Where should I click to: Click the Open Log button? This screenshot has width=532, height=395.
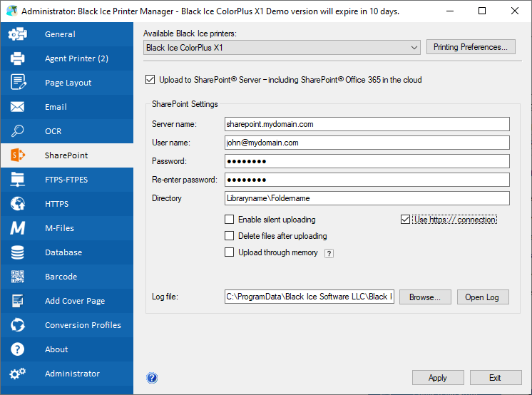pyautogui.click(x=483, y=297)
